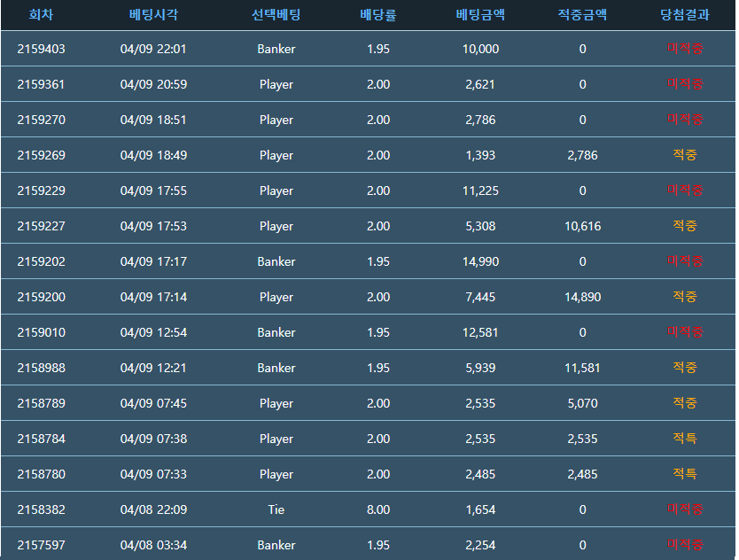Click the 베팅시각 column header
Screen dimensions: 739x560
coord(153,15)
